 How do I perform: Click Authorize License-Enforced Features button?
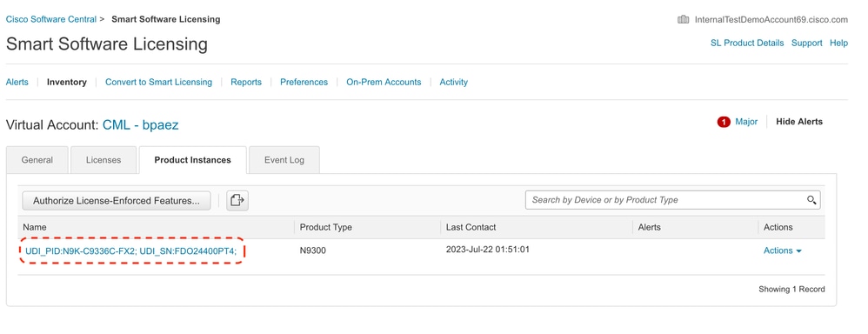click(117, 201)
